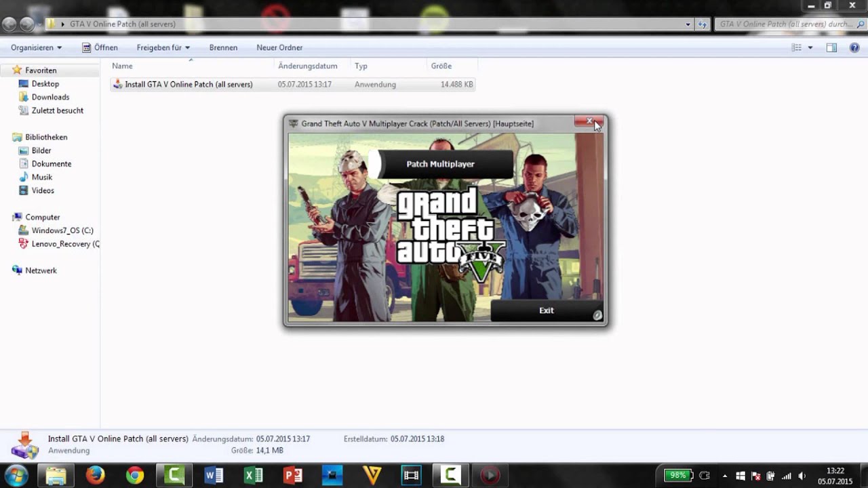868x488 pixels.
Task: Click the red play-button taskbar icon
Action: 490,476
